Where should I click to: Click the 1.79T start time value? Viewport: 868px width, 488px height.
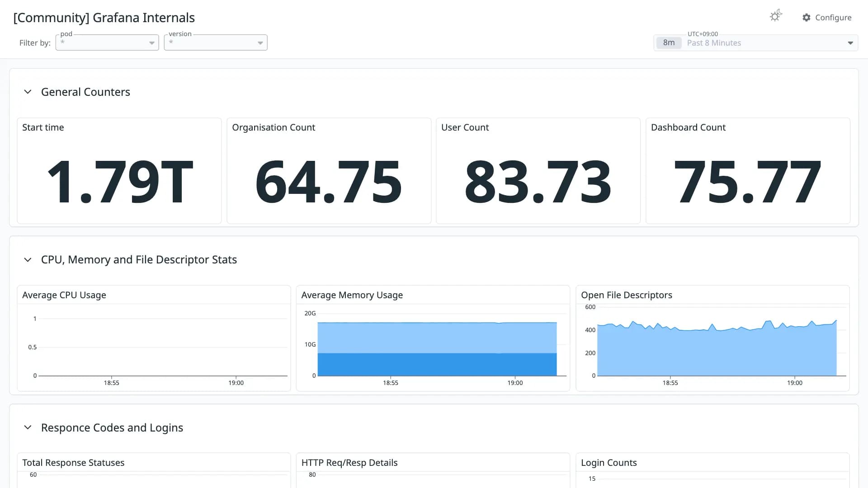[x=120, y=182]
